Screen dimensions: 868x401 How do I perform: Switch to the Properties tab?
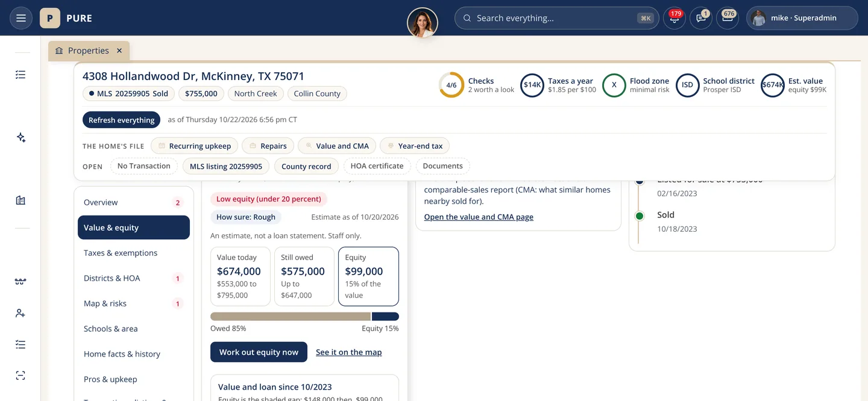[x=89, y=51]
